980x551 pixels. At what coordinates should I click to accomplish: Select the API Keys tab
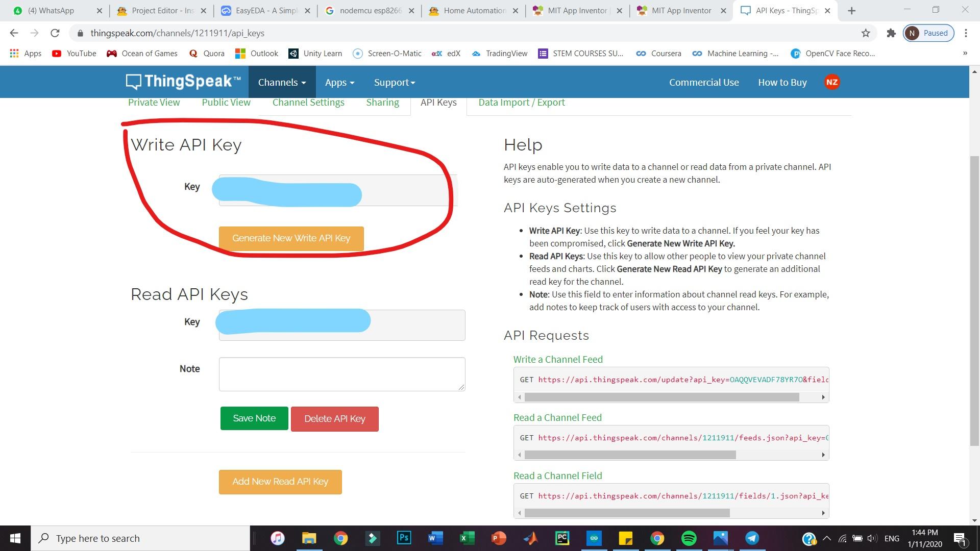click(438, 103)
